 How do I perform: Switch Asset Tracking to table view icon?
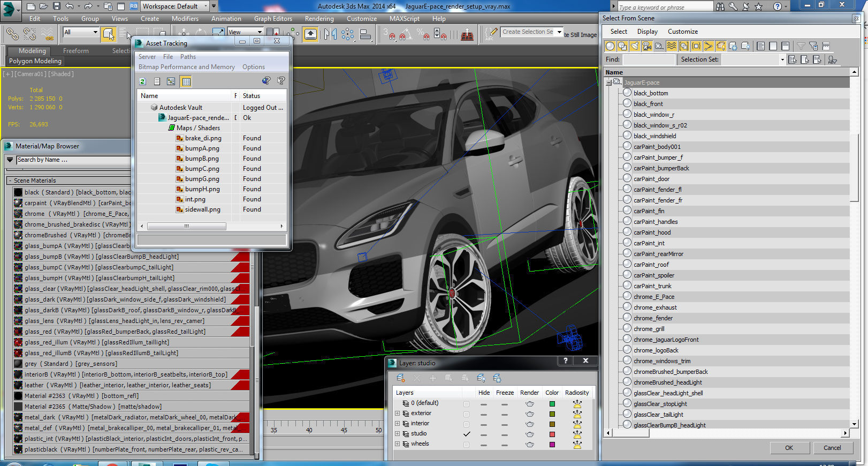(186, 81)
